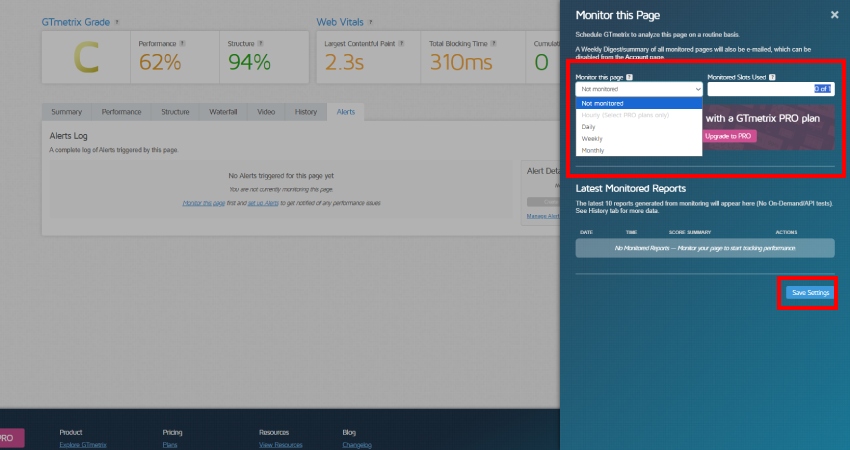Screen dimensions: 850x450
Task: Choose Weekly monitoring frequency
Action: point(639,139)
